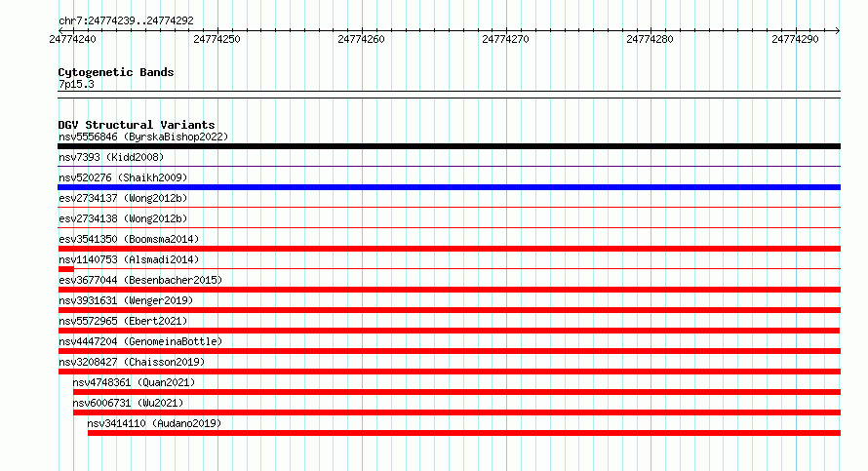The height and width of the screenshot is (471, 868).
Task: Open the esv3677044 (Besenbacher2015) label
Action: click(x=140, y=280)
